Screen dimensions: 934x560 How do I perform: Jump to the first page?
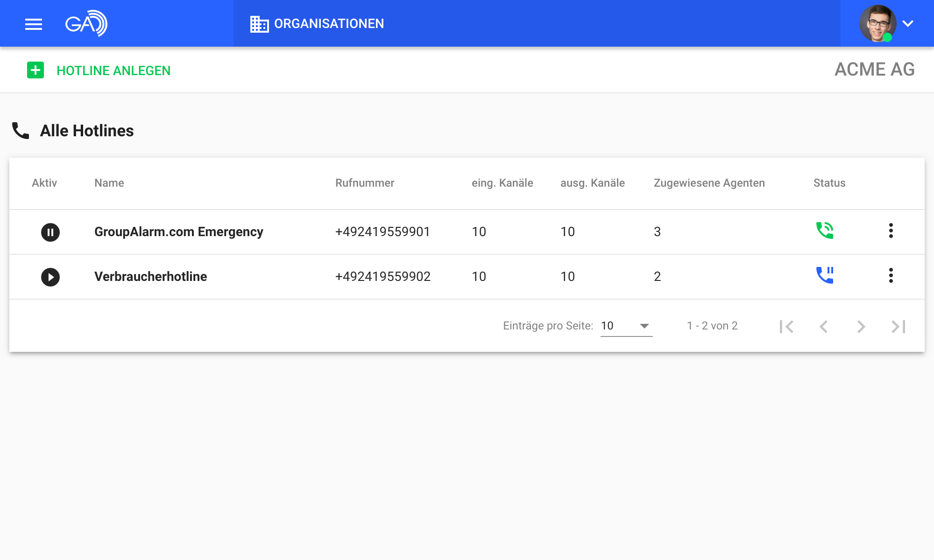[x=786, y=326]
